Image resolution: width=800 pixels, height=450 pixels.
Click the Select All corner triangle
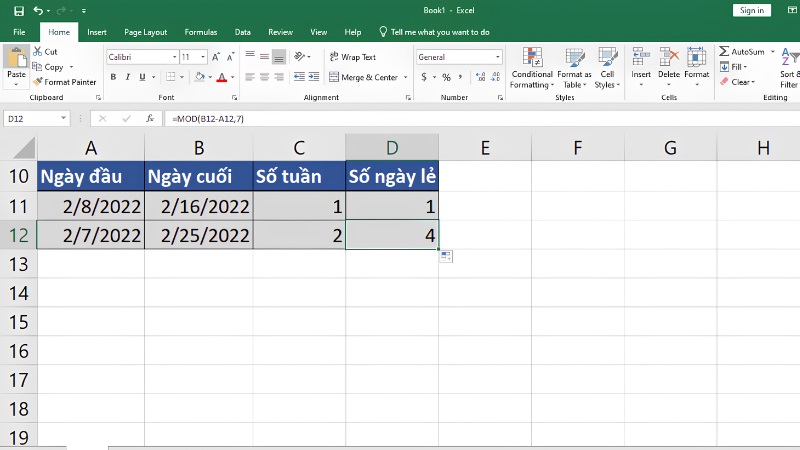point(24,148)
